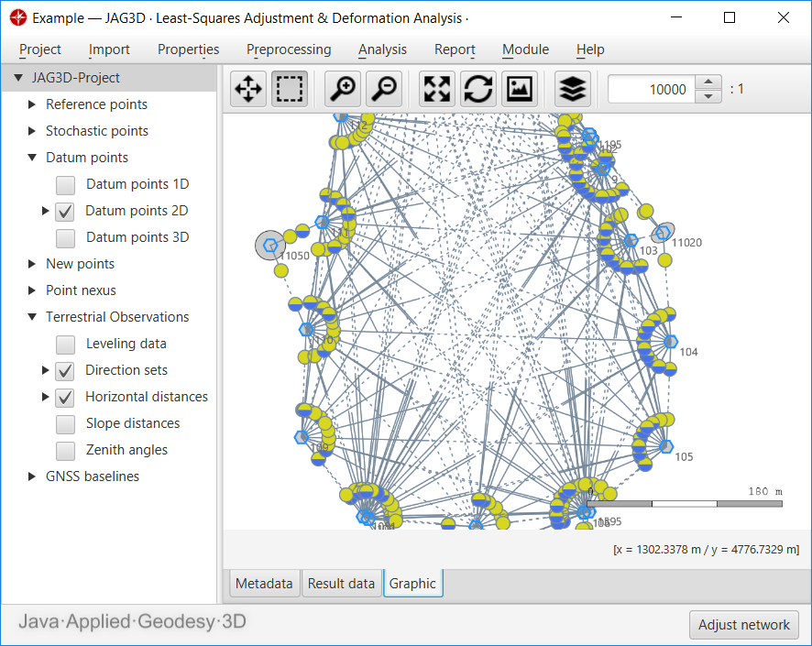Viewport: 812px width, 646px height.
Task: Select the Zenith angles tree label
Action: [x=126, y=450]
